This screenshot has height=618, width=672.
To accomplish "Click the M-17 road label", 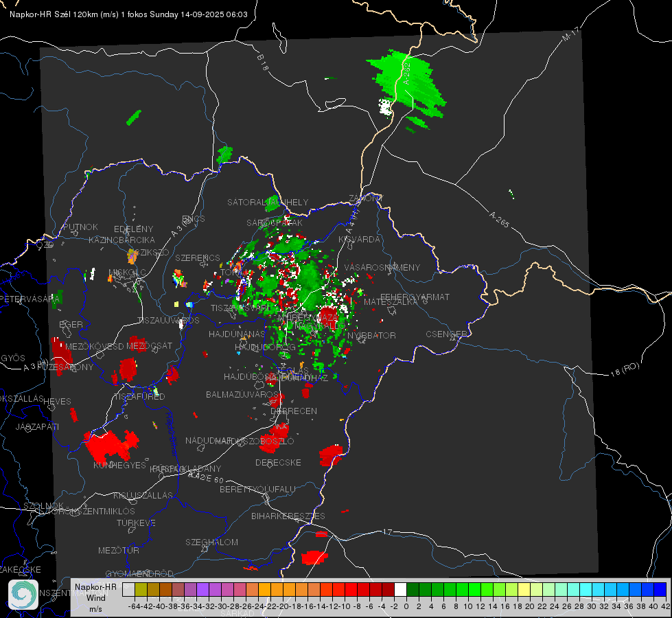I will click(x=570, y=34).
